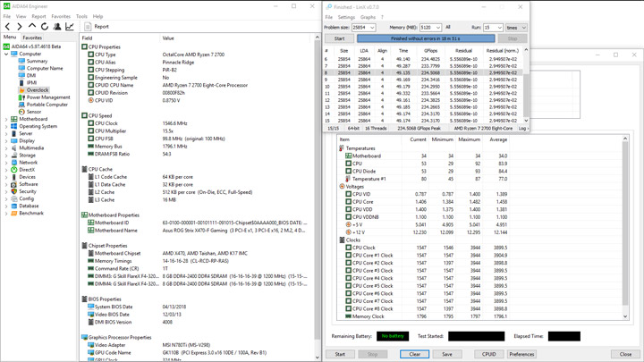This screenshot has width=644, height=362.
Task: Click the Refresh icon in AIDA64 toolbar
Action: (x=45, y=27)
